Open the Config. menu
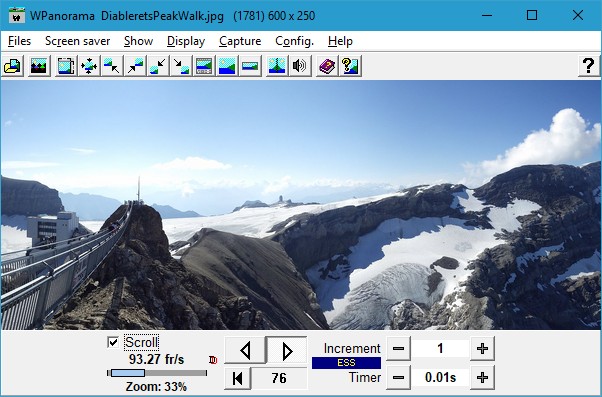 294,41
